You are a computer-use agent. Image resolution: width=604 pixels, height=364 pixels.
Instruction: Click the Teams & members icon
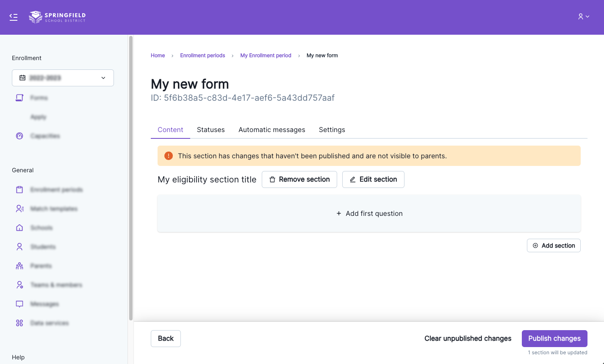tap(19, 285)
